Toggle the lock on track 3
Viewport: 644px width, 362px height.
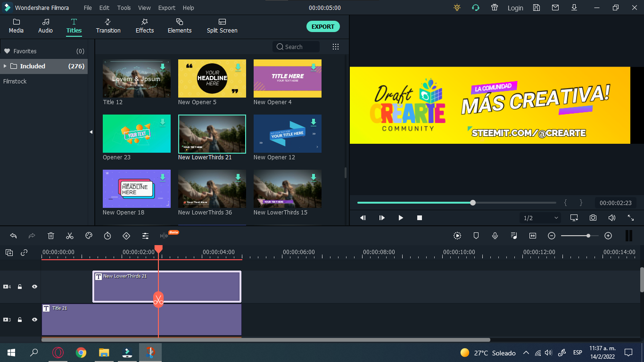[20, 320]
